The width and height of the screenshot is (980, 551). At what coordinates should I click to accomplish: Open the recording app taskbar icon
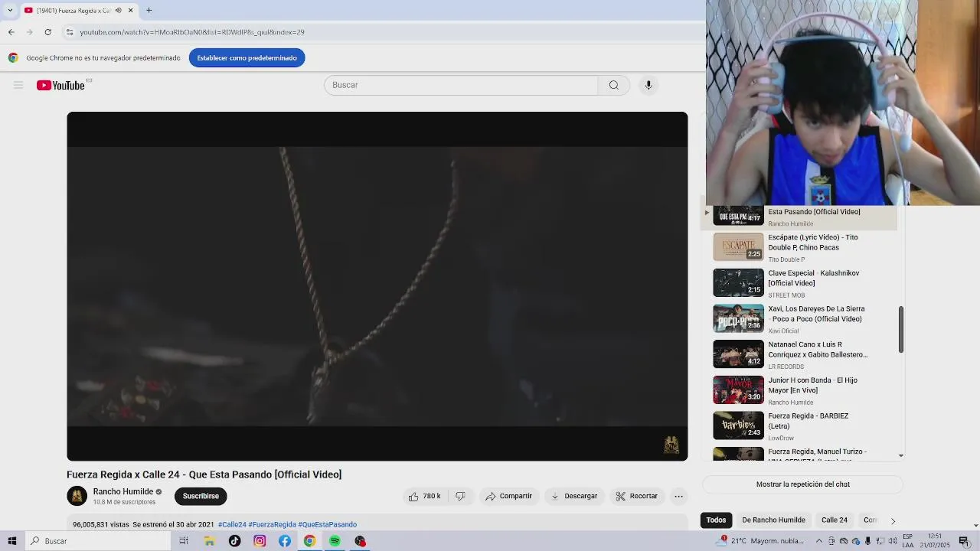click(x=360, y=541)
